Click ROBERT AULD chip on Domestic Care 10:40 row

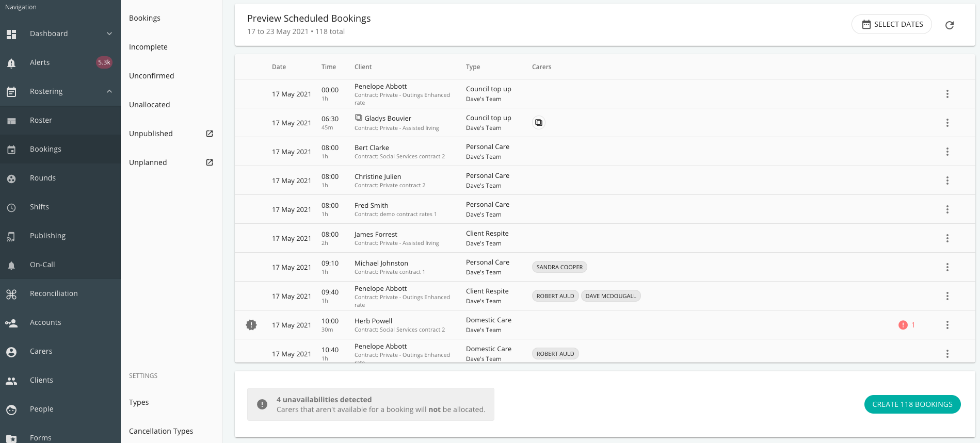(x=555, y=354)
